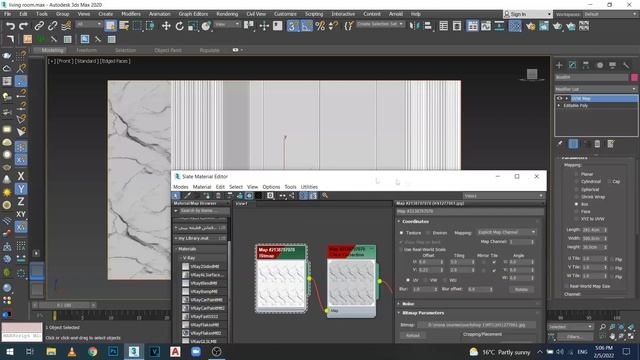Click the Reload bitmap button
The width and height of the screenshot is (640, 360).
pyautogui.click(x=413, y=336)
